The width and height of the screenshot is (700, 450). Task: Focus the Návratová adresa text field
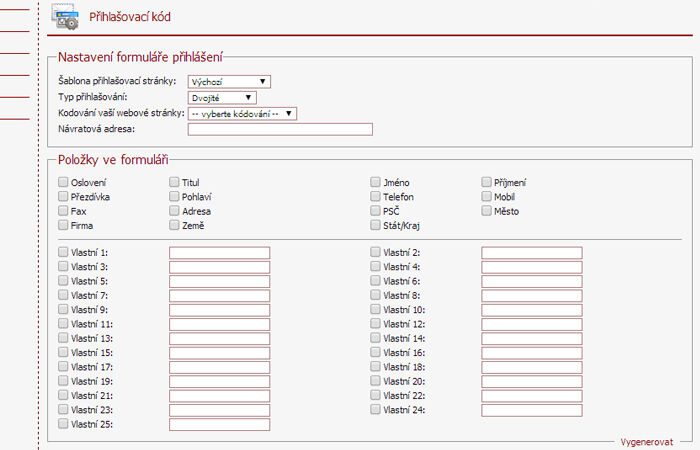(x=280, y=129)
